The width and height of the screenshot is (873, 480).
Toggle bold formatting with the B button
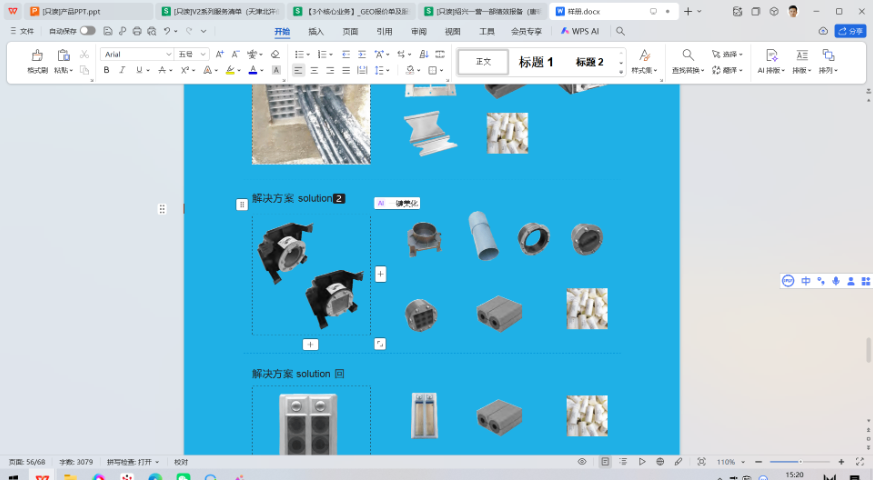[x=107, y=71]
